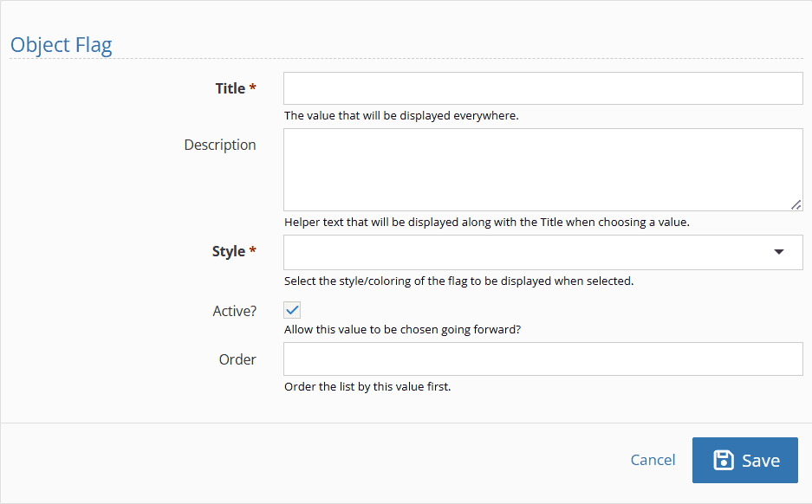The image size is (812, 504).
Task: Focus the Order input field
Action: 543,359
